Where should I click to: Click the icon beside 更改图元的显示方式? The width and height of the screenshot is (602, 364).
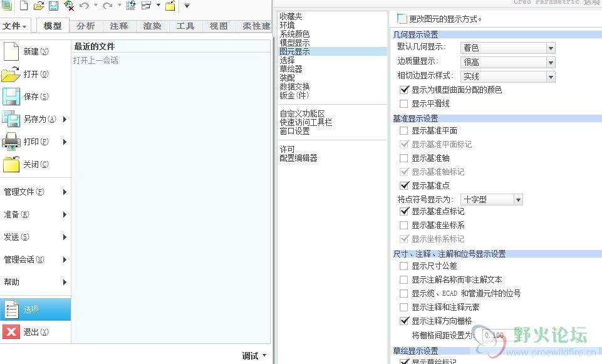tap(402, 18)
